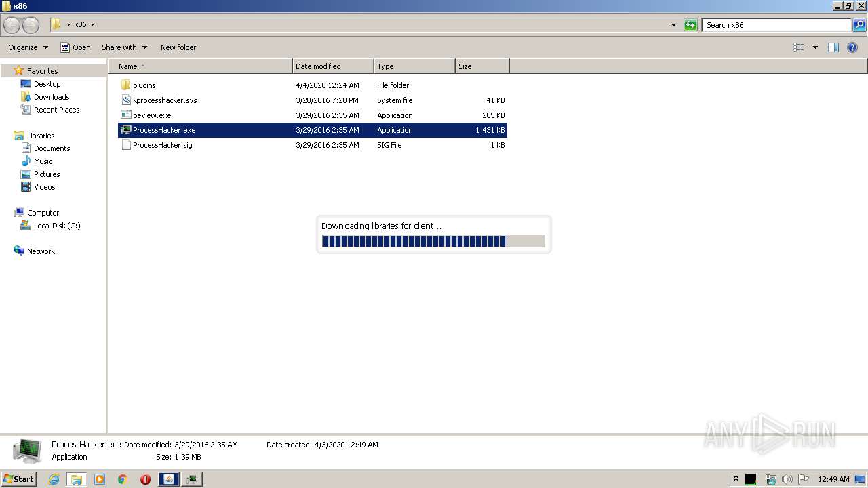Launch Opera browser from taskbar

(145, 479)
